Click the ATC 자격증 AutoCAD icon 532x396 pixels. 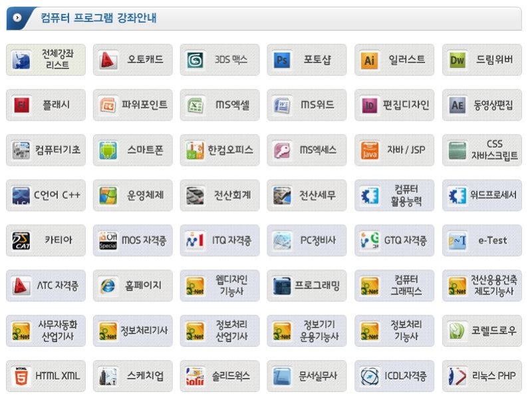tap(21, 286)
